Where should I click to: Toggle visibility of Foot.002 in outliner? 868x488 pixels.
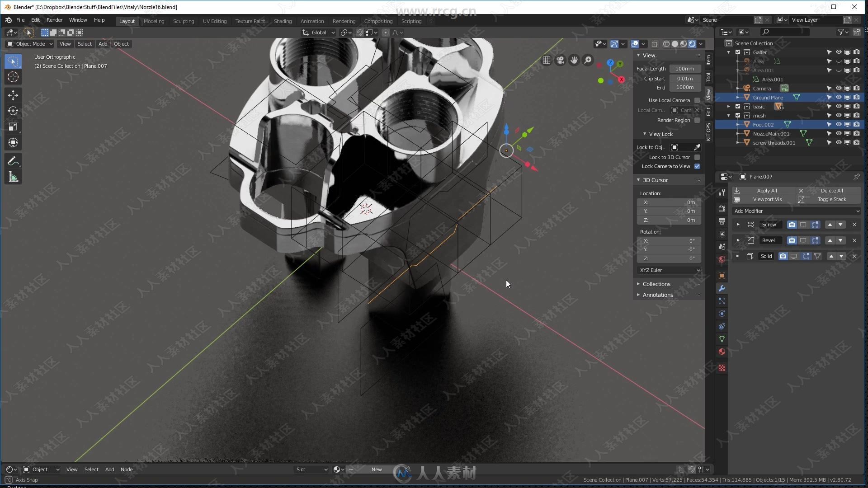coord(838,124)
